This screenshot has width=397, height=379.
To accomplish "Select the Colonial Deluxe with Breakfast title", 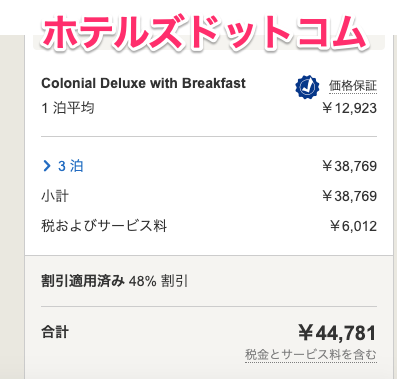I will [143, 83].
